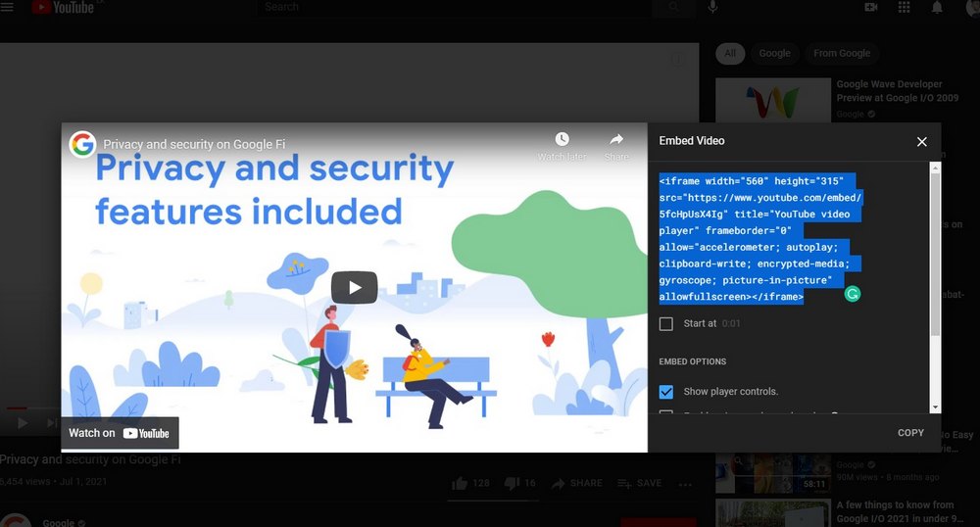This screenshot has width=980, height=527.
Task: Click the Share arrow in the video preview
Action: [x=616, y=139]
